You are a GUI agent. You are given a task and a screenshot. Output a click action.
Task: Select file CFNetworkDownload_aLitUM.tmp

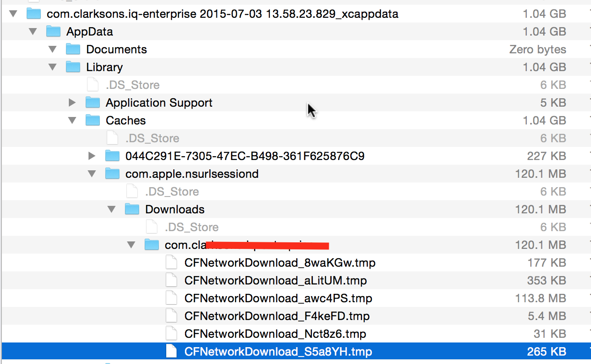(x=275, y=281)
